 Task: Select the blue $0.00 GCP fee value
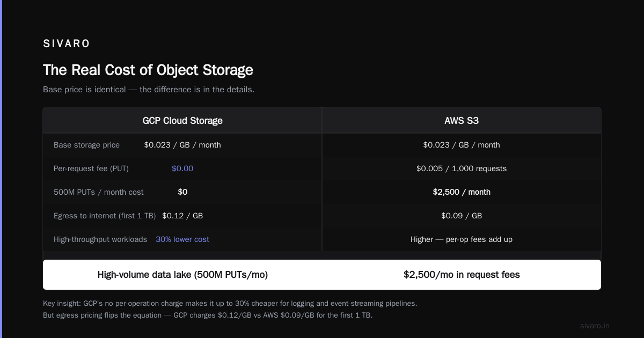[182, 168]
